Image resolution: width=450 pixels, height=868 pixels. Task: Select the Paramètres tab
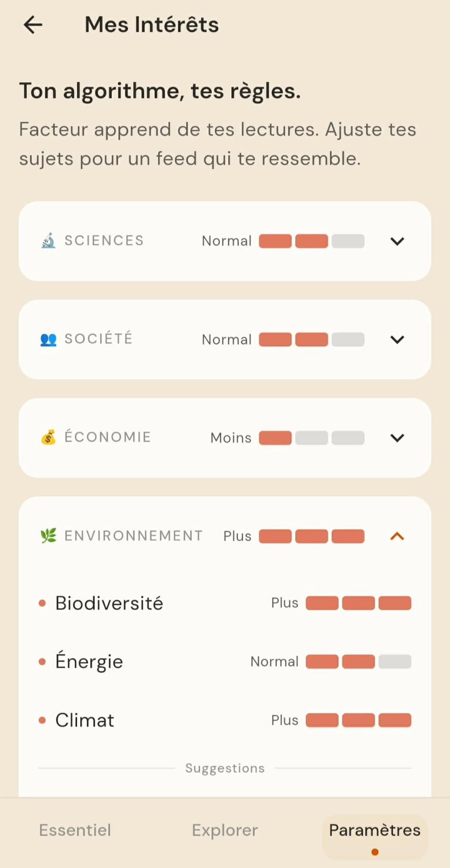(375, 830)
